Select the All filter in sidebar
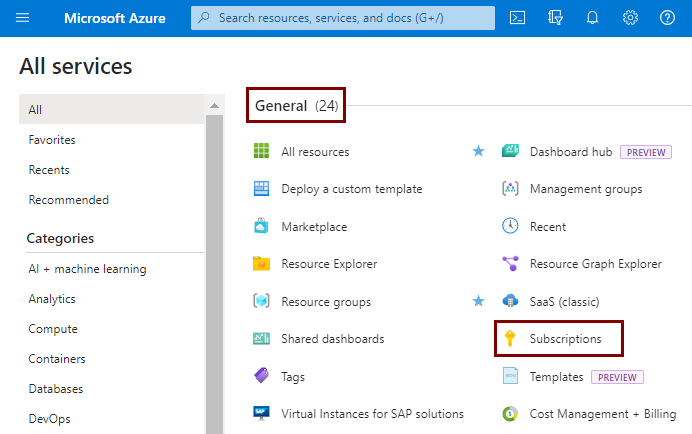 click(112, 109)
